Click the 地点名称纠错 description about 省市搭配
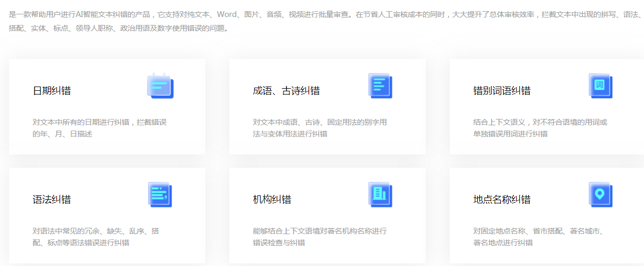The image size is (644, 266). click(x=538, y=237)
